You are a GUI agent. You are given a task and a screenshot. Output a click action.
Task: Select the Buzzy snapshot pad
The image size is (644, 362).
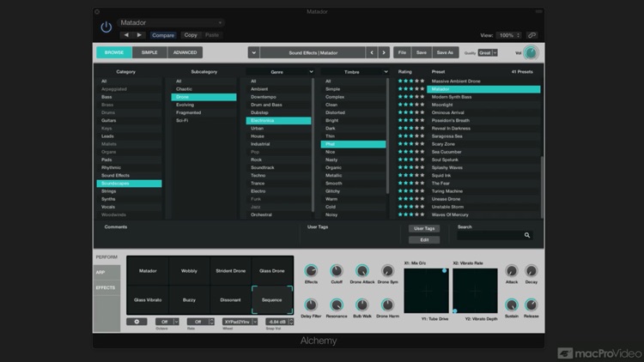tap(190, 300)
